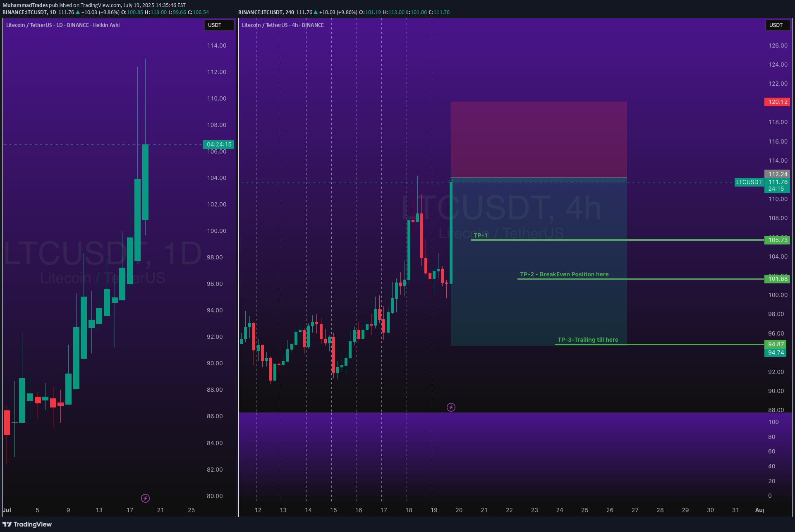Click the LTCUSDT symbol tag on 4h chart

pos(749,182)
